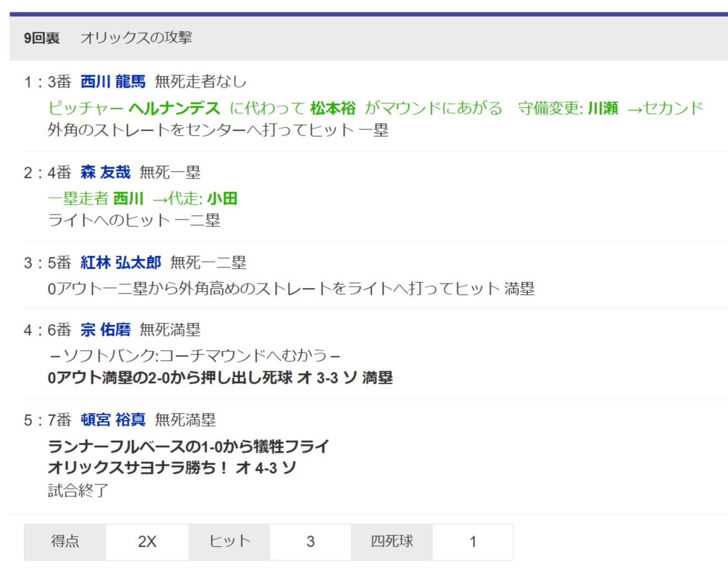Click the 試合終了 text

pyautogui.click(x=78, y=490)
